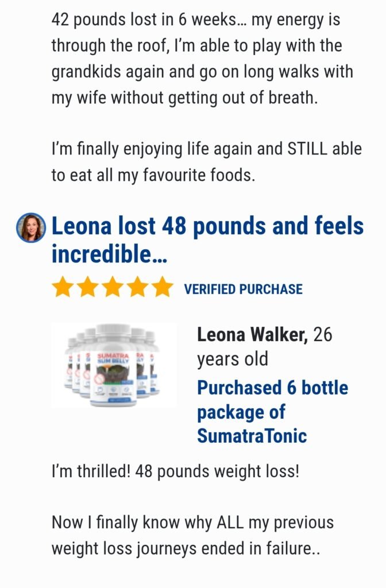This screenshot has width=386, height=588.
Task: Open the Sumatra Slim Belly bottles image
Action: (114, 365)
